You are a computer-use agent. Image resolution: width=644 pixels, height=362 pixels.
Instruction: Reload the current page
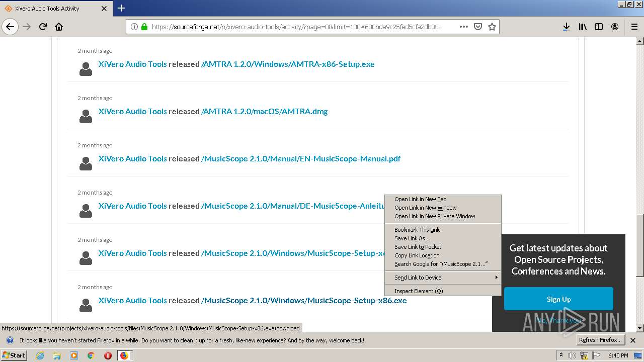pos(43,27)
